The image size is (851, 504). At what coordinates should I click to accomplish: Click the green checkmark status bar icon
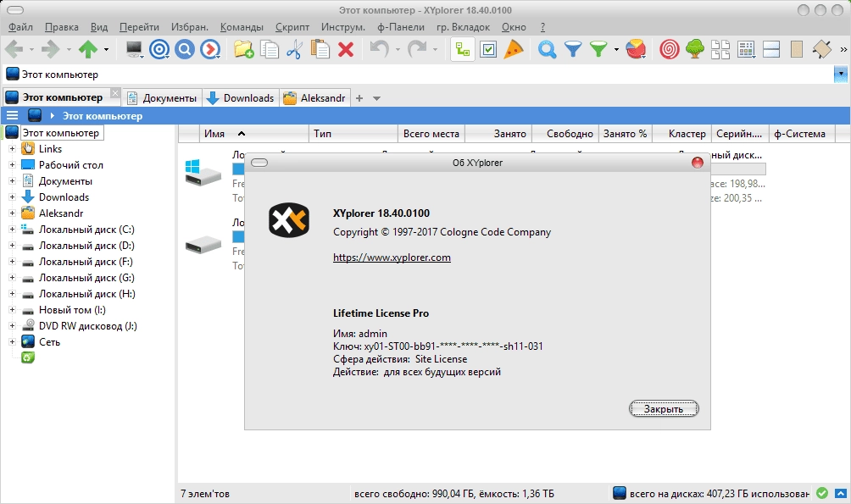click(822, 493)
